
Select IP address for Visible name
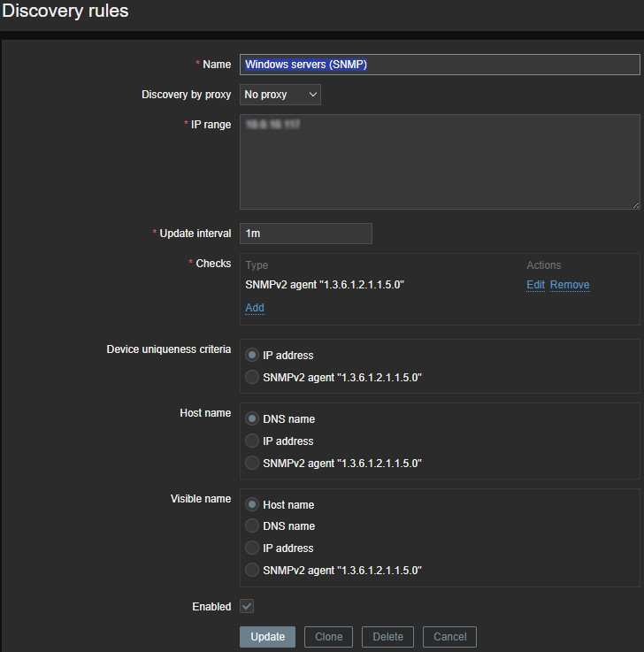253,548
